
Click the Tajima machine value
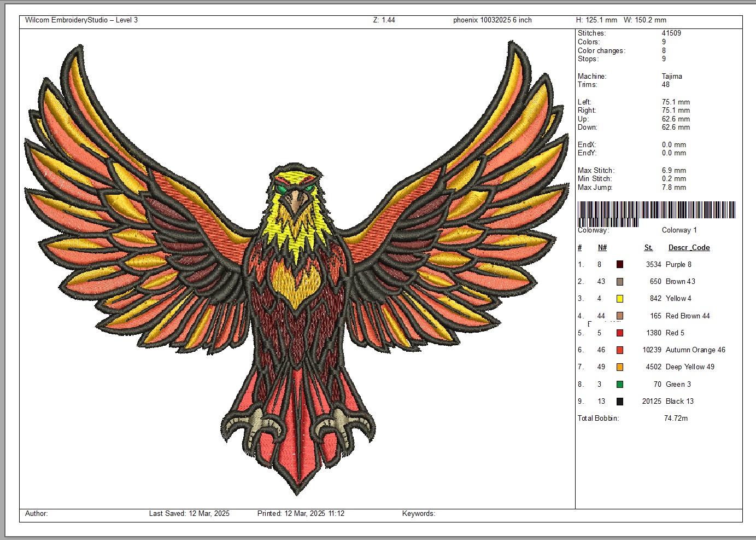click(672, 77)
